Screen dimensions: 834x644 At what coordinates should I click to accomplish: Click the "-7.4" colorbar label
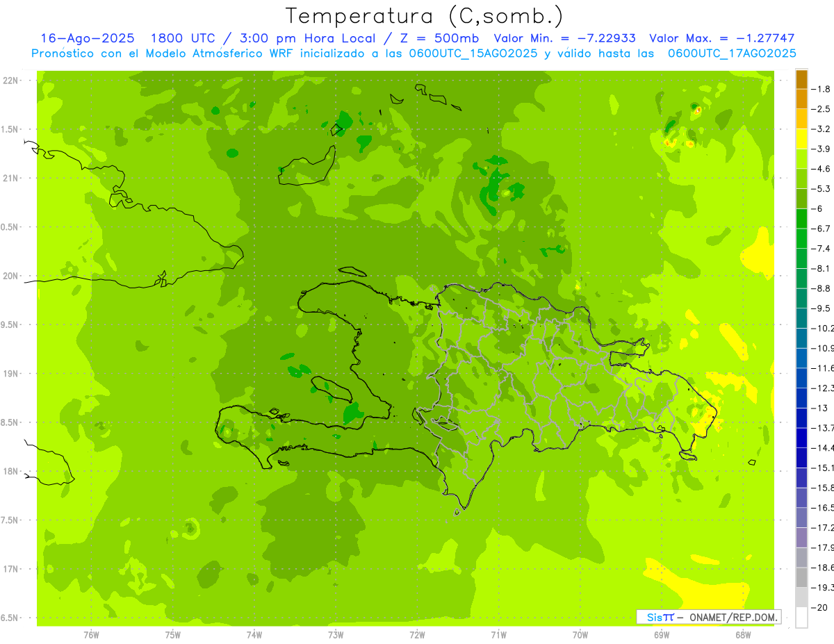[822, 248]
